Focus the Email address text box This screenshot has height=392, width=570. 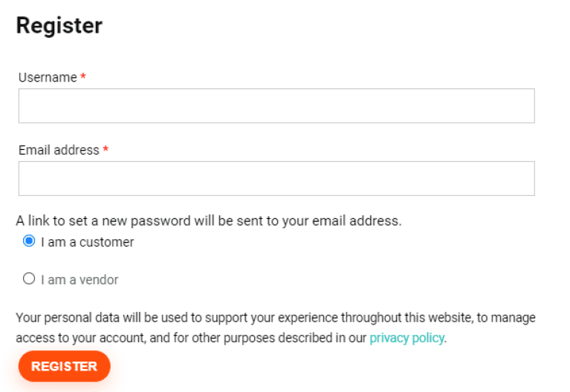pyautogui.click(x=276, y=178)
